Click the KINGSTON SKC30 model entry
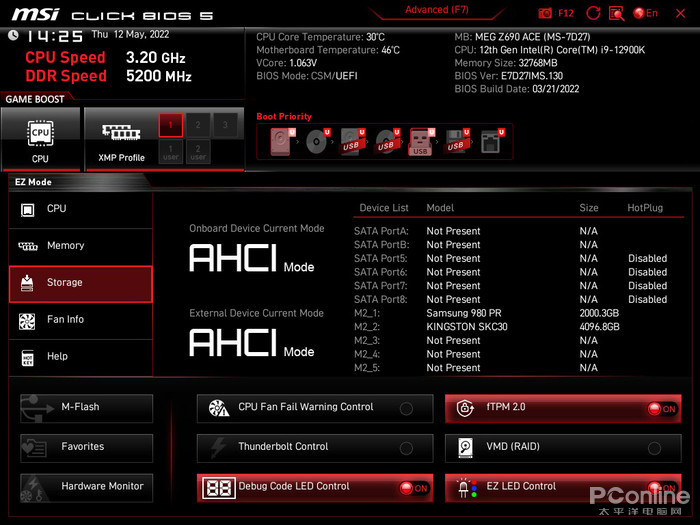This screenshot has height=525, width=700. 467,327
